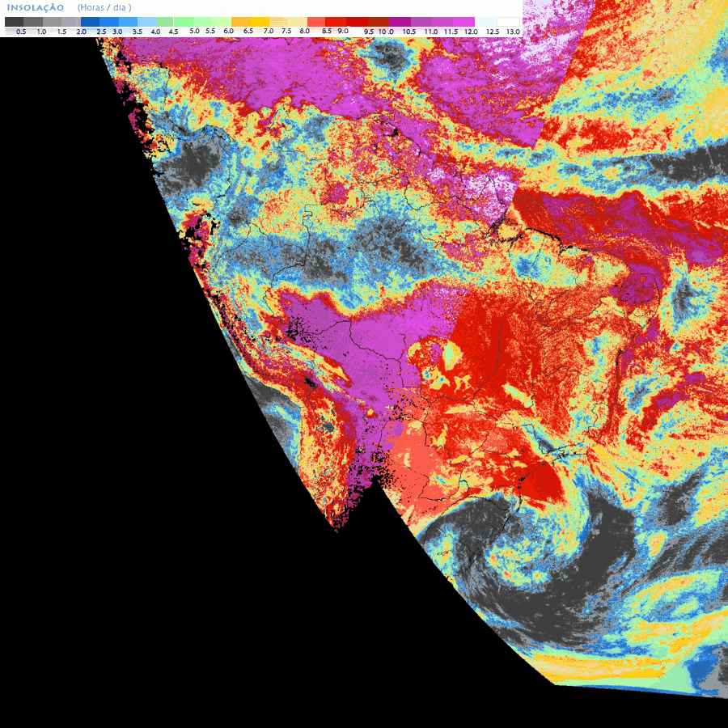
Task: Click the salmon legend swatch above 8.5
Action: (316, 22)
